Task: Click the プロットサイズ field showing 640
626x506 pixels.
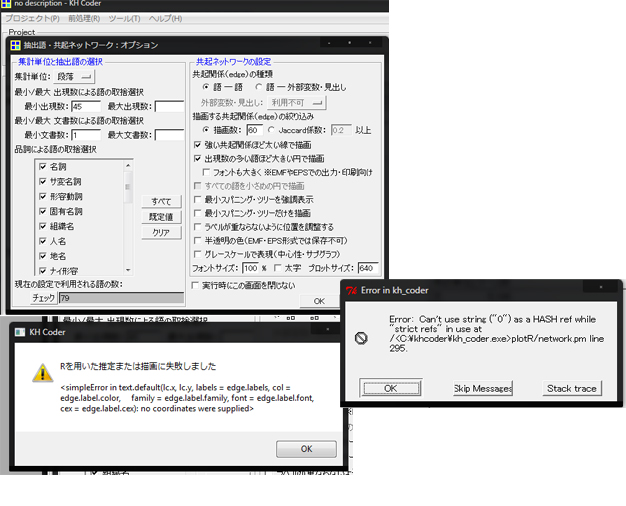Action: (x=368, y=268)
